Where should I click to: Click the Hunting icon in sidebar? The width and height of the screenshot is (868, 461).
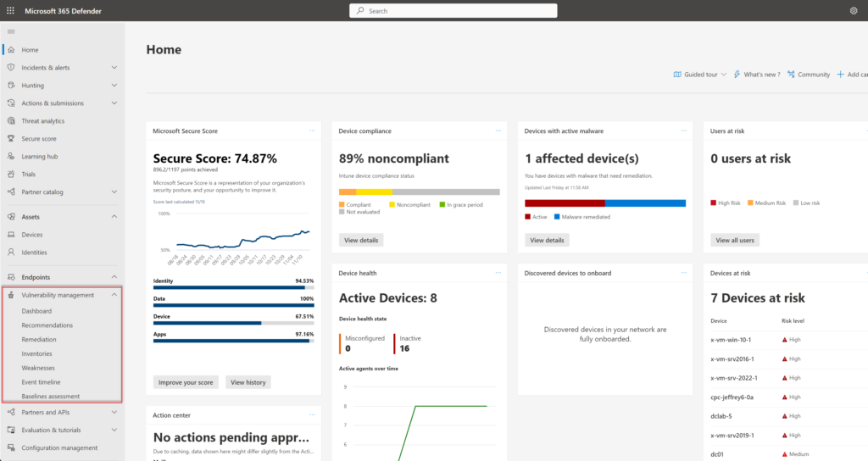11,86
